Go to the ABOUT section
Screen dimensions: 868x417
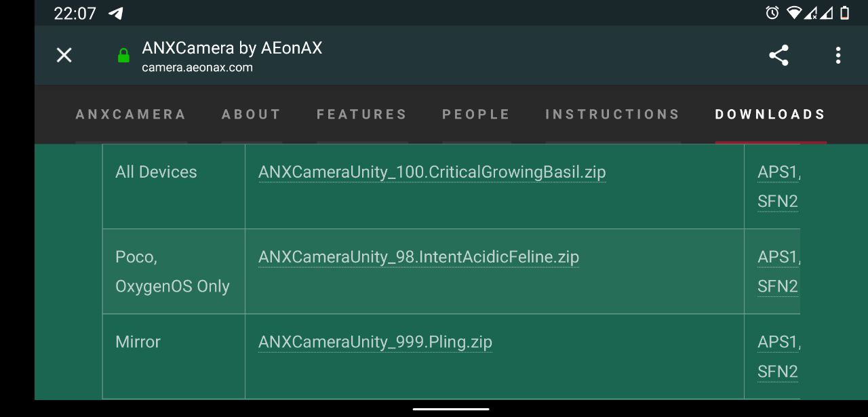tap(252, 114)
